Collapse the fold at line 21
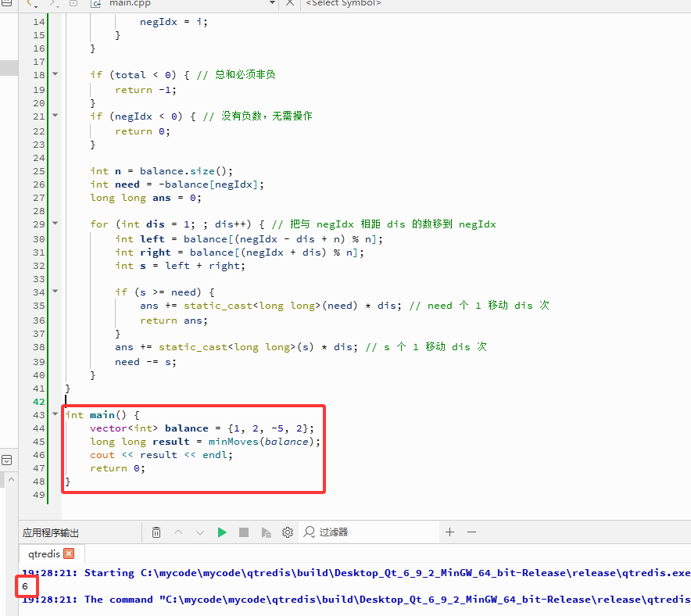The height and width of the screenshot is (616, 691). pos(55,115)
